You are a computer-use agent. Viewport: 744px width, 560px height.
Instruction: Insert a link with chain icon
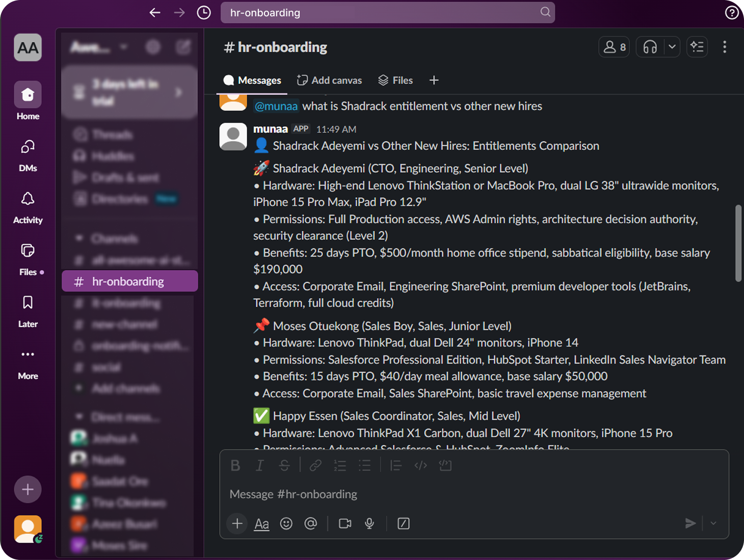[315, 465]
